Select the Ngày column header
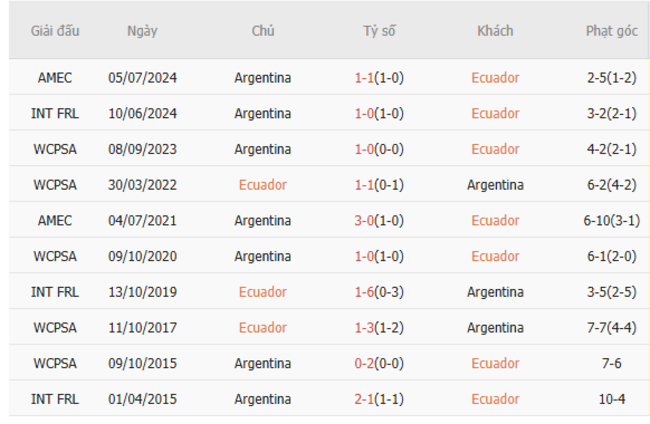 tap(142, 31)
